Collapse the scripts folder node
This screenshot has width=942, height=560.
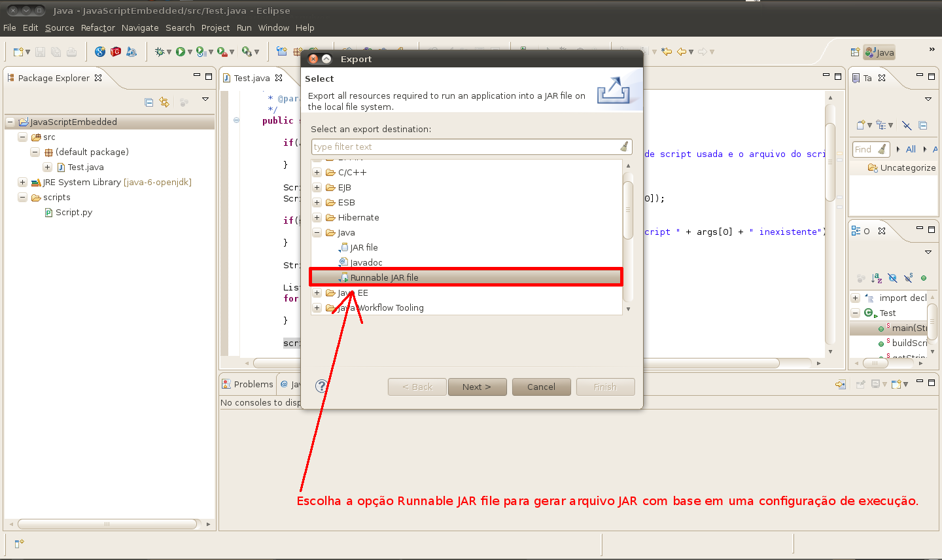coord(22,197)
